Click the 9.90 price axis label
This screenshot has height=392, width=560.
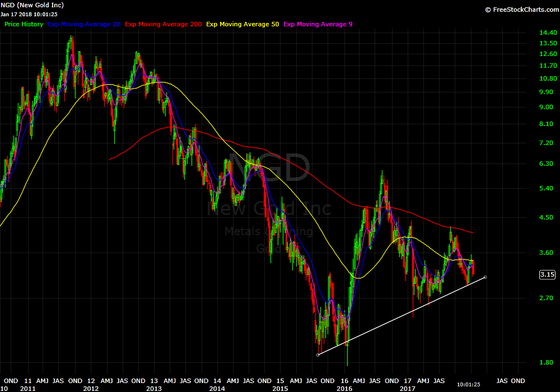pos(546,92)
